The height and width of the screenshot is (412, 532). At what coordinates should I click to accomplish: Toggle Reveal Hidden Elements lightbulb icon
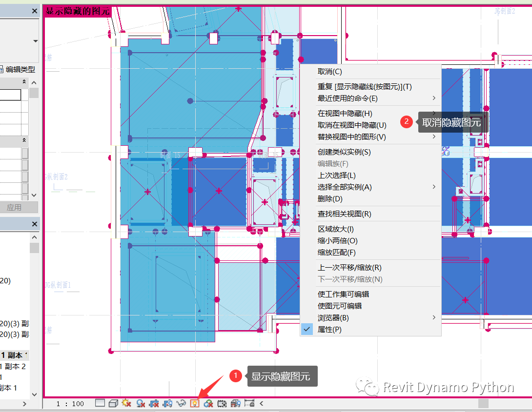coord(195,403)
